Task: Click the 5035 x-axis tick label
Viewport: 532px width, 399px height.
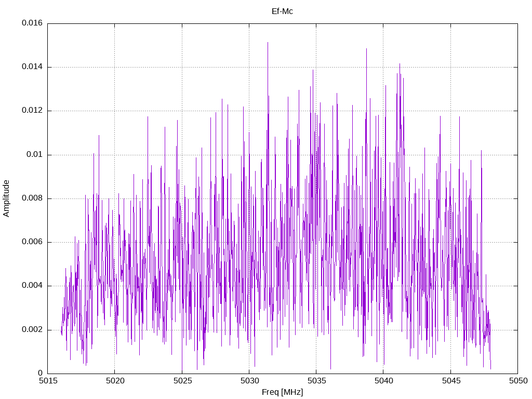Action: pyautogui.click(x=316, y=381)
